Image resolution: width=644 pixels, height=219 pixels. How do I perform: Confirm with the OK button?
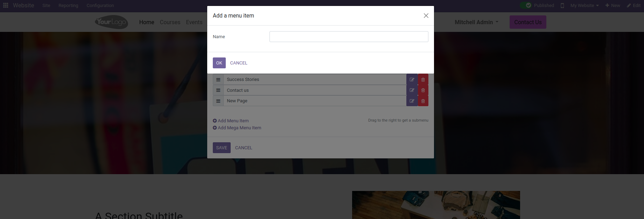click(219, 63)
